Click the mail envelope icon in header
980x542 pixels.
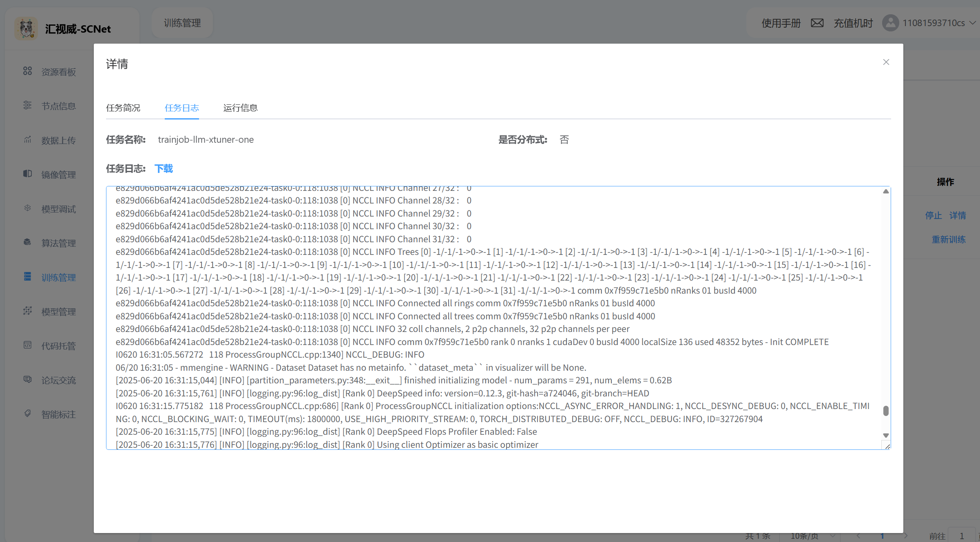pos(817,23)
